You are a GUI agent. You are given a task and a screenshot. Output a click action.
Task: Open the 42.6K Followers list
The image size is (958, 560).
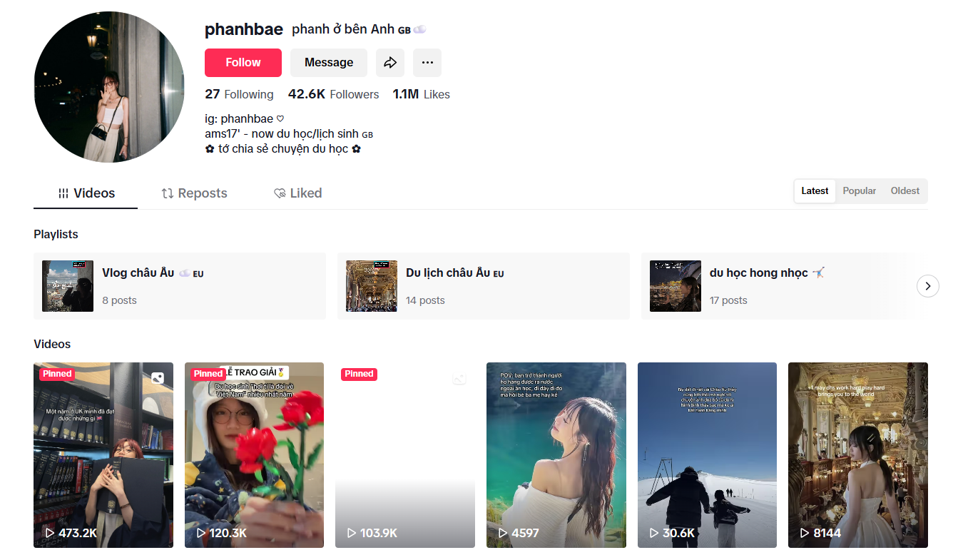point(334,94)
